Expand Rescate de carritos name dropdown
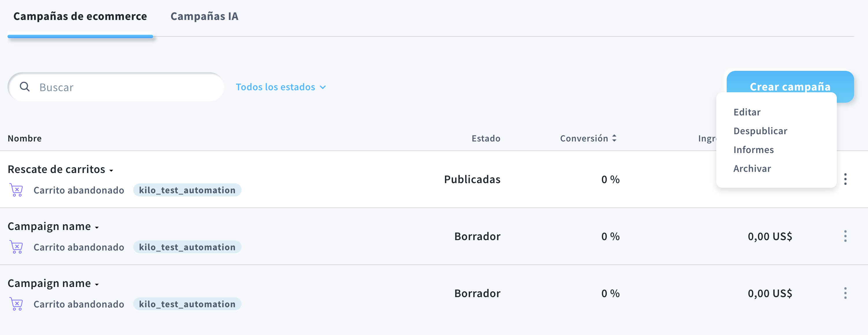 pyautogui.click(x=111, y=171)
